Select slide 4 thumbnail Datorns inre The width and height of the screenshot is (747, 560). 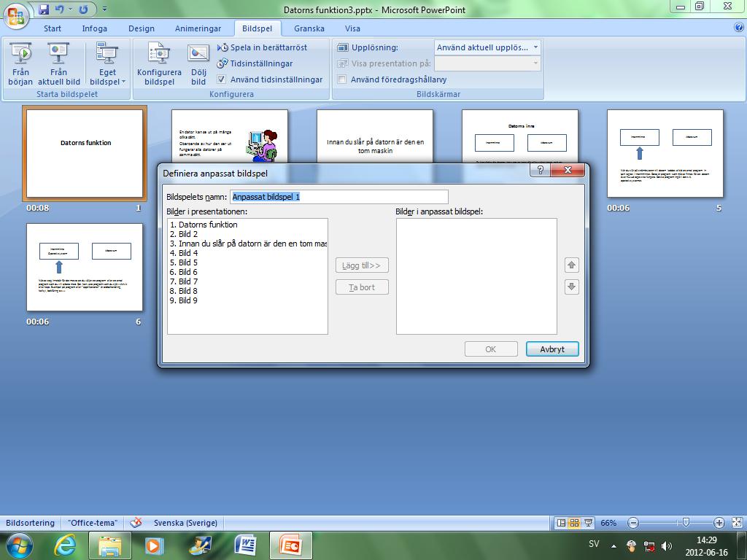pyautogui.click(x=519, y=136)
